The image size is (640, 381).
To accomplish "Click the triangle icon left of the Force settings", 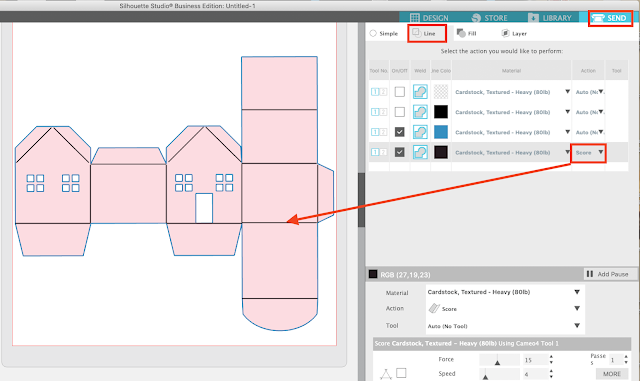I will click(x=386, y=374).
